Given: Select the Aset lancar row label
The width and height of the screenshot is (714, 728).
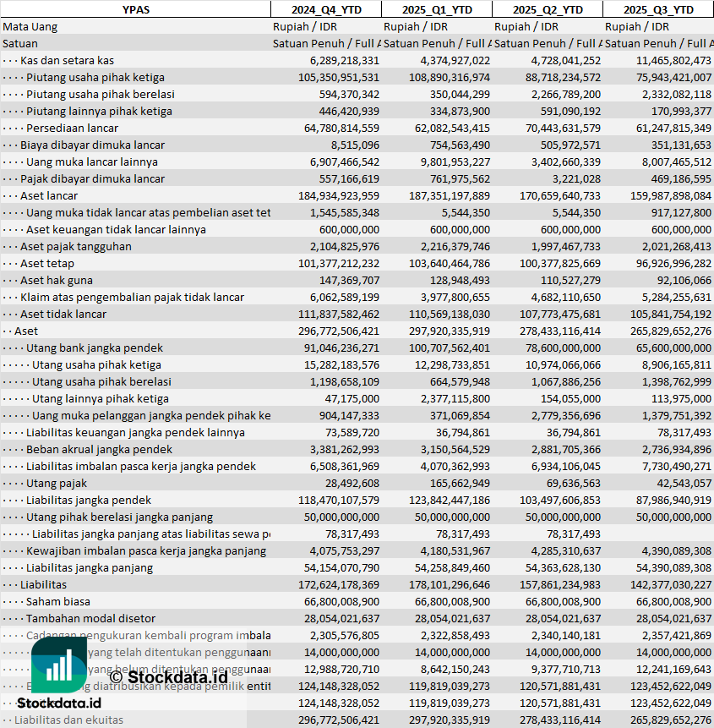Looking at the screenshot, I should 49,196.
